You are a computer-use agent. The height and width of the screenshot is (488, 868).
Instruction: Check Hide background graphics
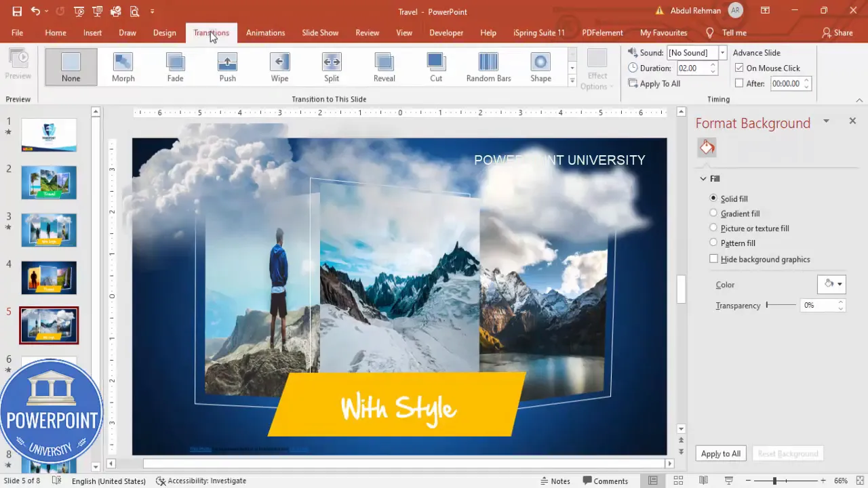pyautogui.click(x=713, y=259)
